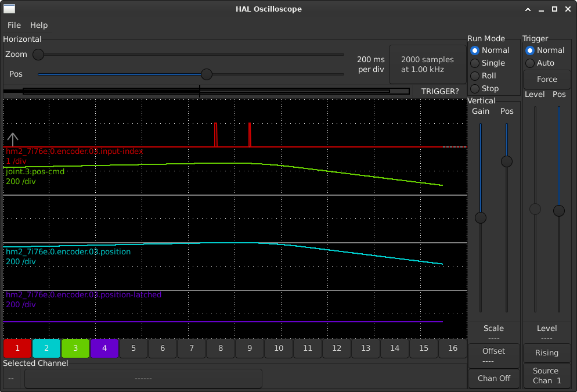The image size is (577, 392).
Task: Click channel 16 button
Action: coord(453,348)
